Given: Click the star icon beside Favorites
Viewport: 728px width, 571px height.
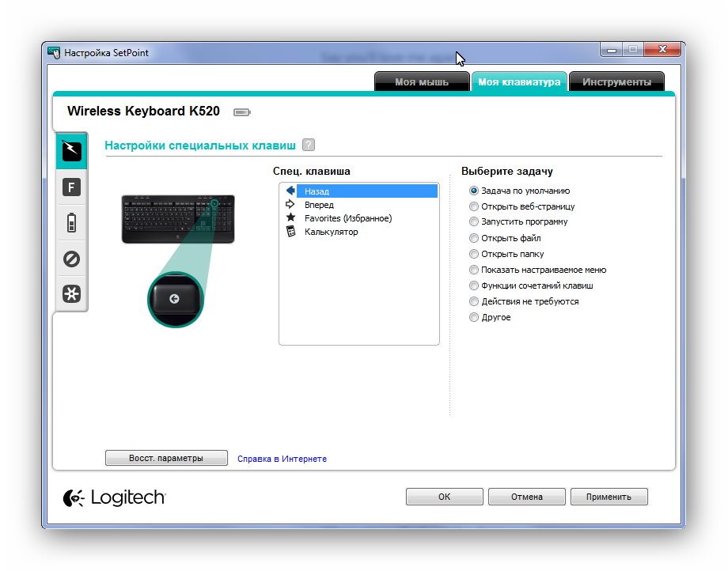Looking at the screenshot, I should 290,217.
